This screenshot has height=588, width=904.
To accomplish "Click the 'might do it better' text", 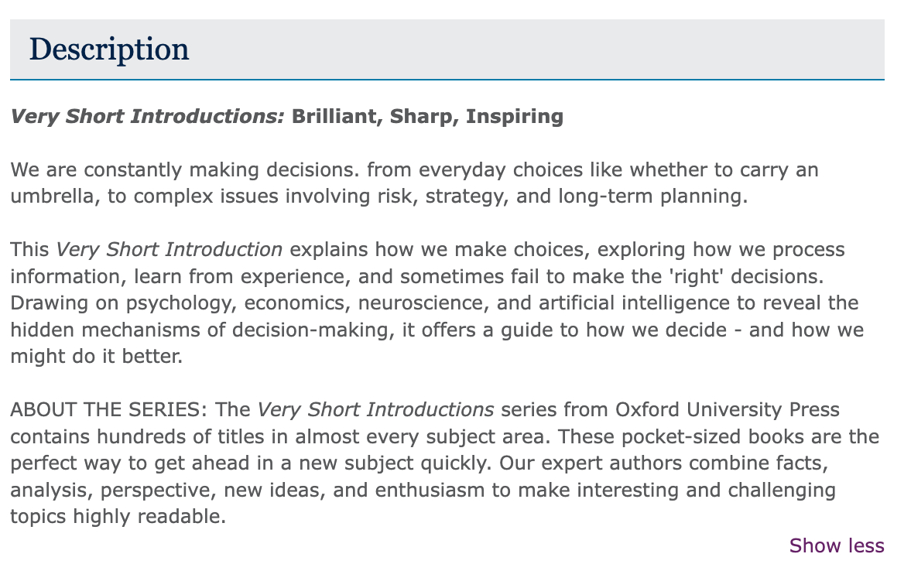I will (94, 357).
